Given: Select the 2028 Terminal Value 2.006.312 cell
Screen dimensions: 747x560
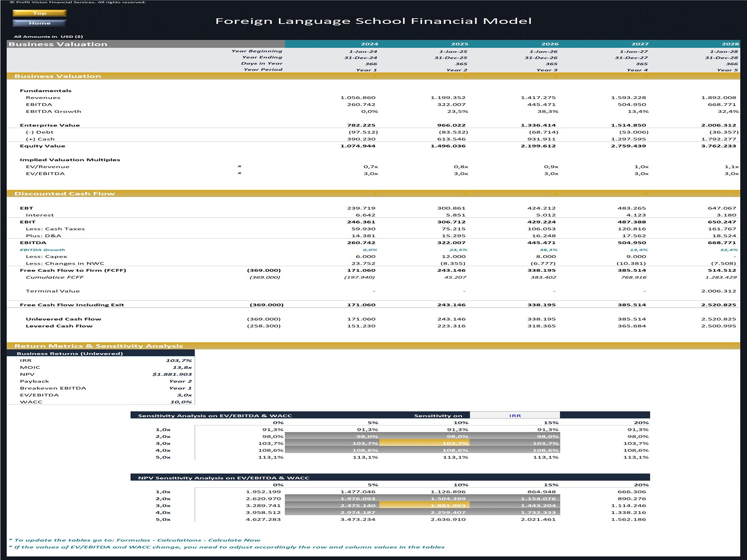Looking at the screenshot, I should click(718, 291).
